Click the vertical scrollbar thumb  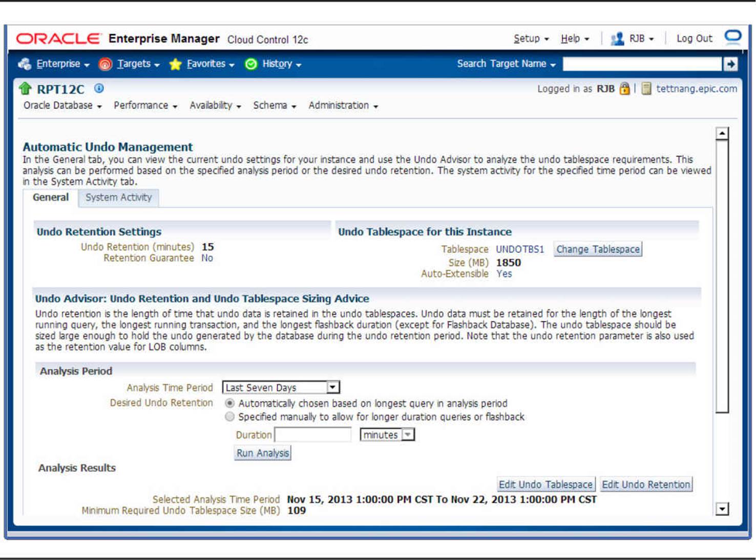[x=722, y=276]
